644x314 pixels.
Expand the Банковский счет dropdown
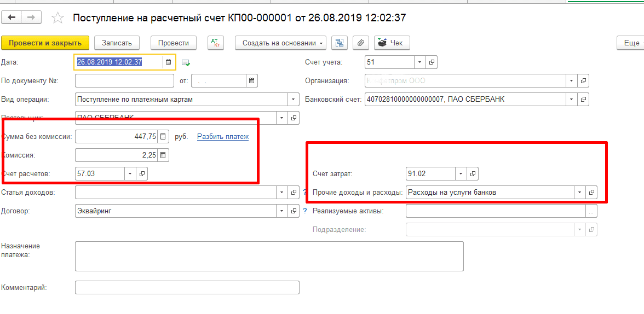pos(572,100)
